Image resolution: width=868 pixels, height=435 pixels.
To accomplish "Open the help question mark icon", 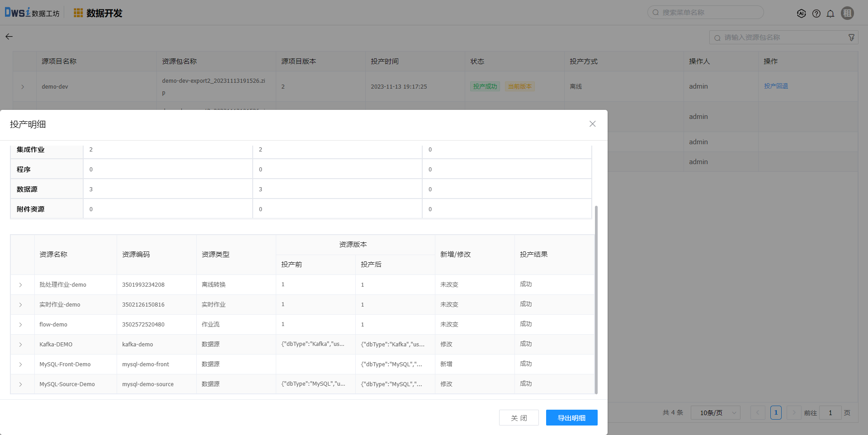I will [816, 14].
